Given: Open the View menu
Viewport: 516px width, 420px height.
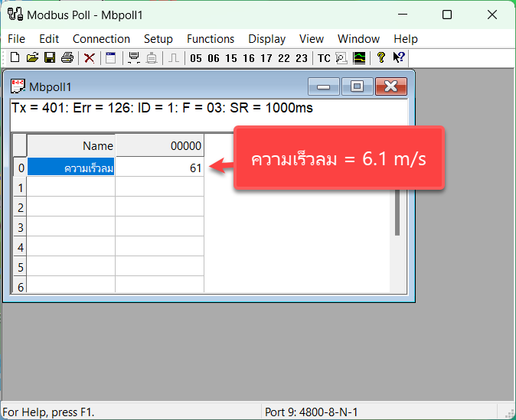Looking at the screenshot, I should point(312,39).
